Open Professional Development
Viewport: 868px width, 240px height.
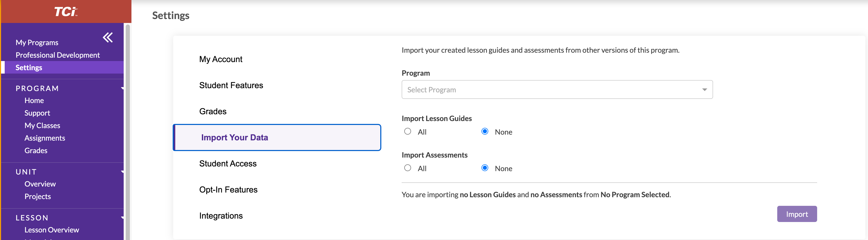pos(58,55)
